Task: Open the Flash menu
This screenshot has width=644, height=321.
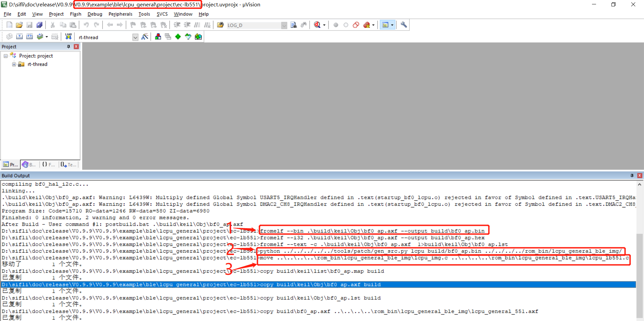Action: [75, 14]
